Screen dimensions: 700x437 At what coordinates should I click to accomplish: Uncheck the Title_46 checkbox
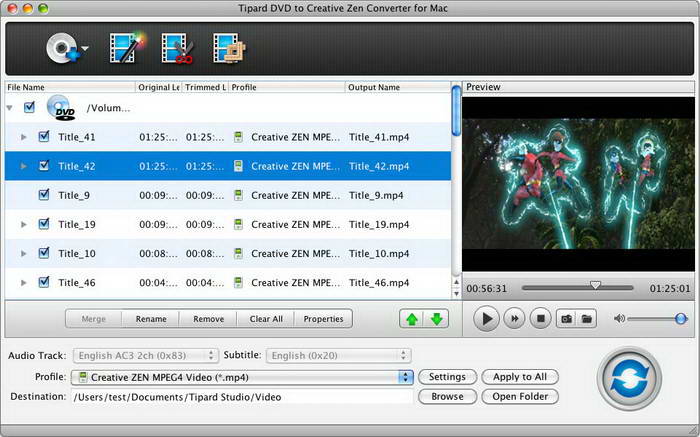pos(44,282)
